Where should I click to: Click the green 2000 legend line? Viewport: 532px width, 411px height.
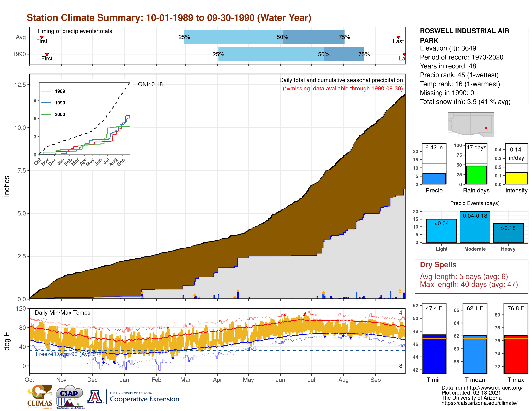pyautogui.click(x=46, y=114)
